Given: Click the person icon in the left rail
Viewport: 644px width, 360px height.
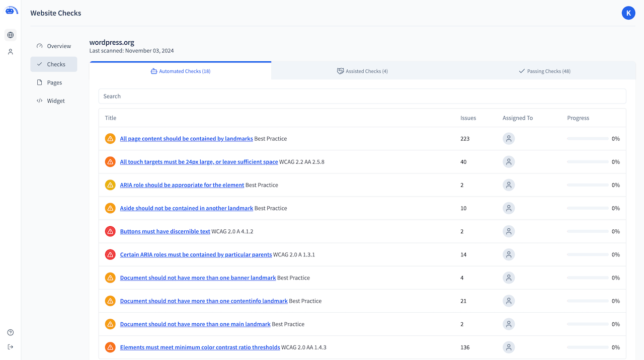Looking at the screenshot, I should pos(10,51).
